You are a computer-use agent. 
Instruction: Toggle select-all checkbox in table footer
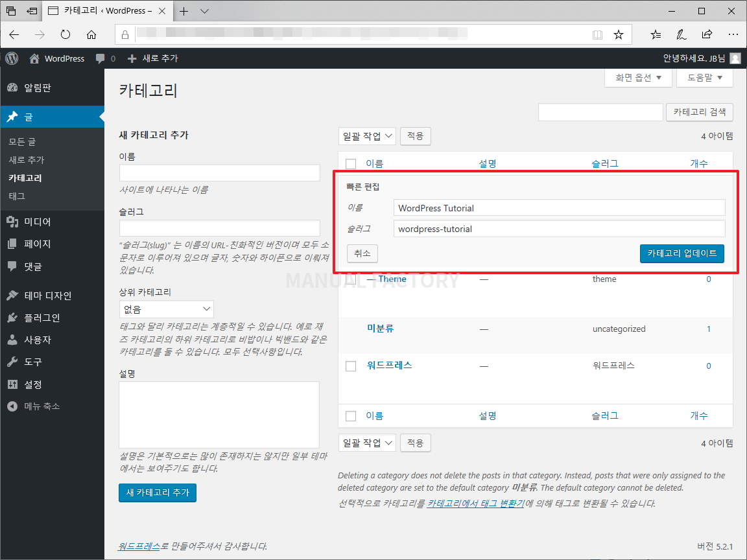coord(351,415)
